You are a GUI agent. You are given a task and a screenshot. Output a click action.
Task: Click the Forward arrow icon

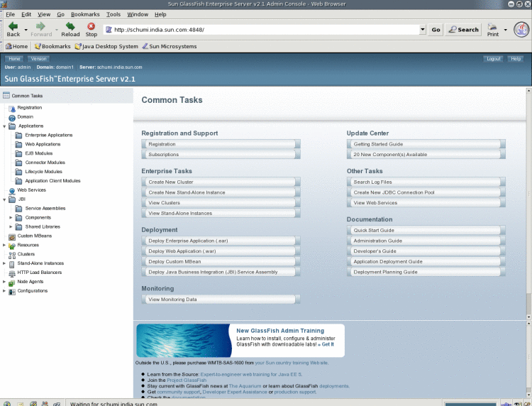pyautogui.click(x=40, y=26)
